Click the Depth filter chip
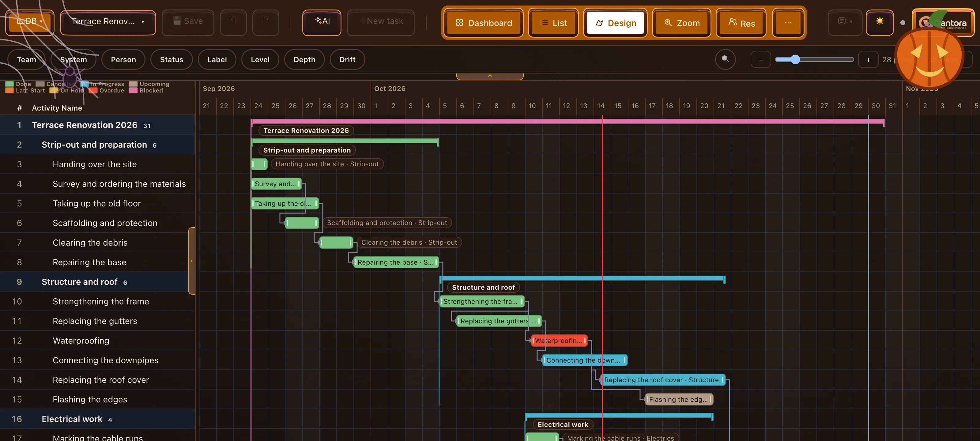 (304, 59)
